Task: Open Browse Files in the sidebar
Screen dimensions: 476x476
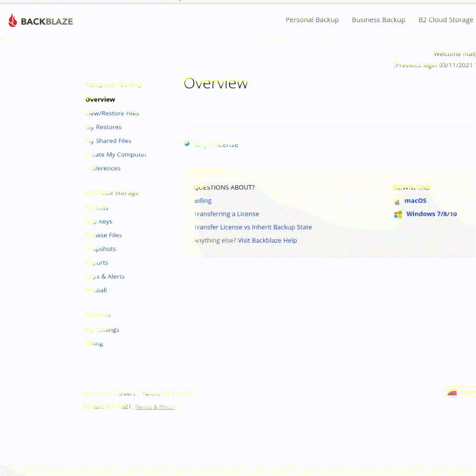Action: click(x=104, y=235)
